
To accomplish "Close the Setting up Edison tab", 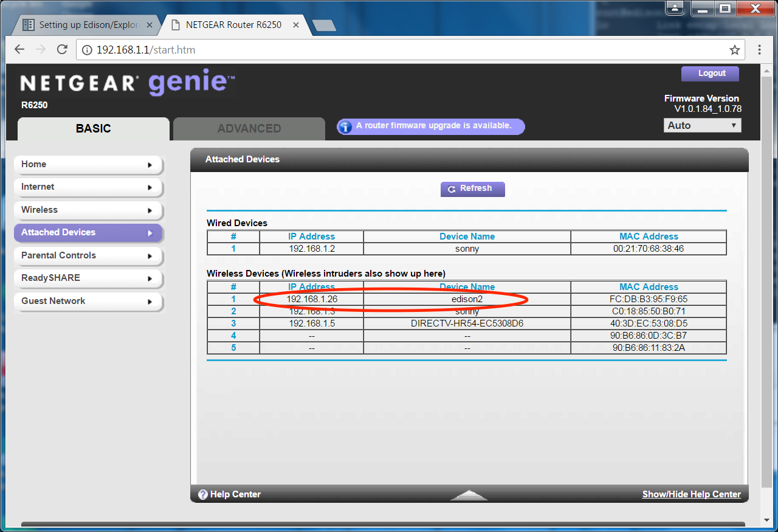I will (x=150, y=25).
